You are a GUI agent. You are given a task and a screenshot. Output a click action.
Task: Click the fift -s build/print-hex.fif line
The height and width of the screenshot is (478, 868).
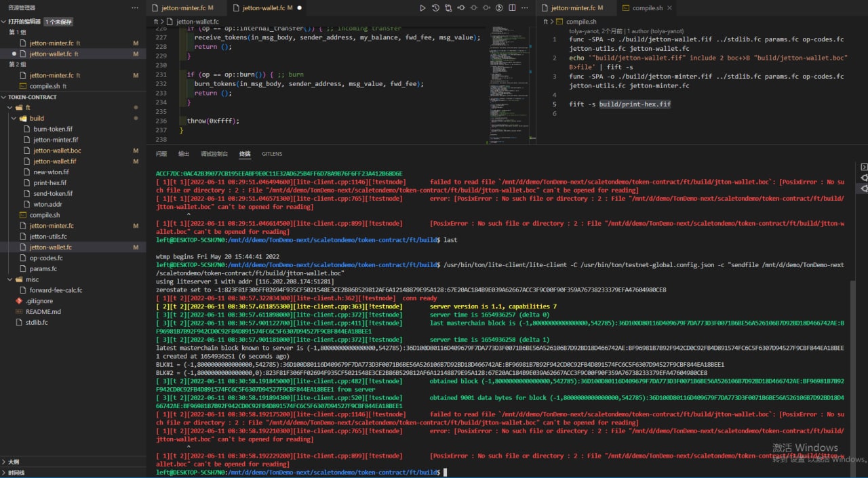pos(620,104)
